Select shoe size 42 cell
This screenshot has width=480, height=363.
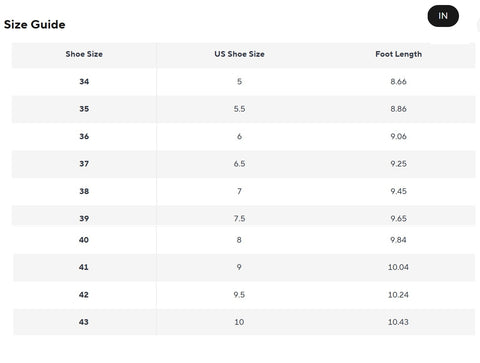(84, 295)
